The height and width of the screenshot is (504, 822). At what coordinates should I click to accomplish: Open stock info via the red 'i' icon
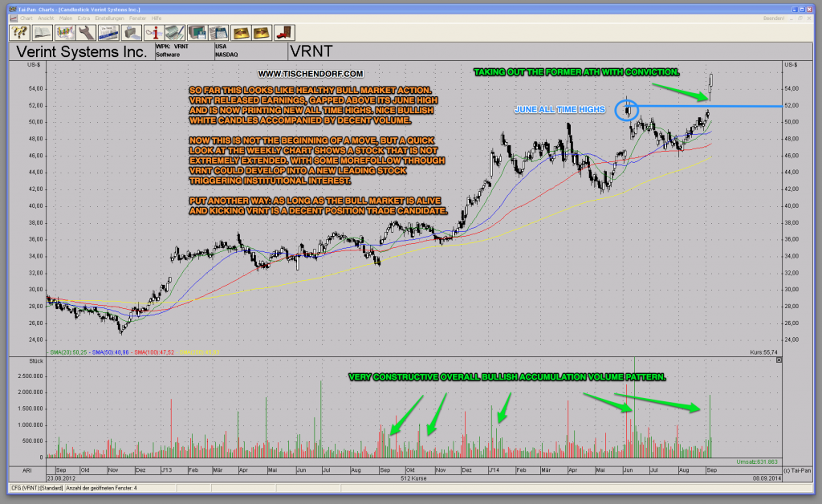155,33
